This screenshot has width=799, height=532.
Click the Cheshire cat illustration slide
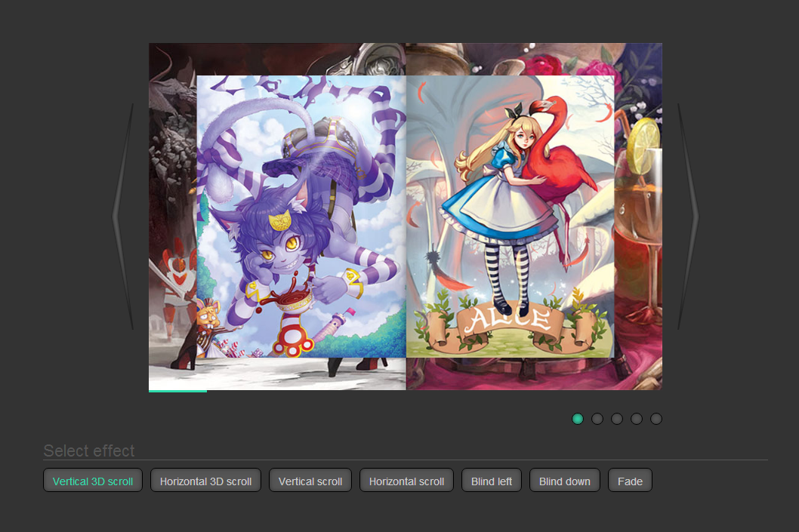click(301, 217)
